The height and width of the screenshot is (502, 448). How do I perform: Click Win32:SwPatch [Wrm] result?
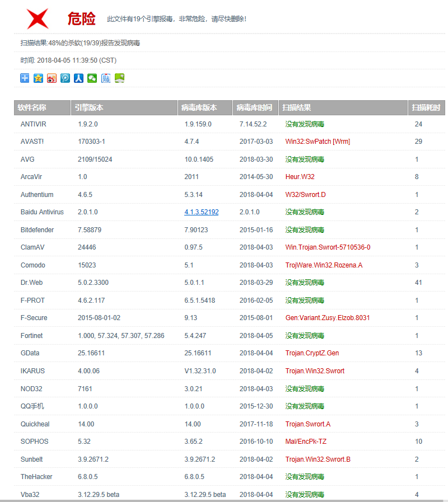tap(318, 142)
